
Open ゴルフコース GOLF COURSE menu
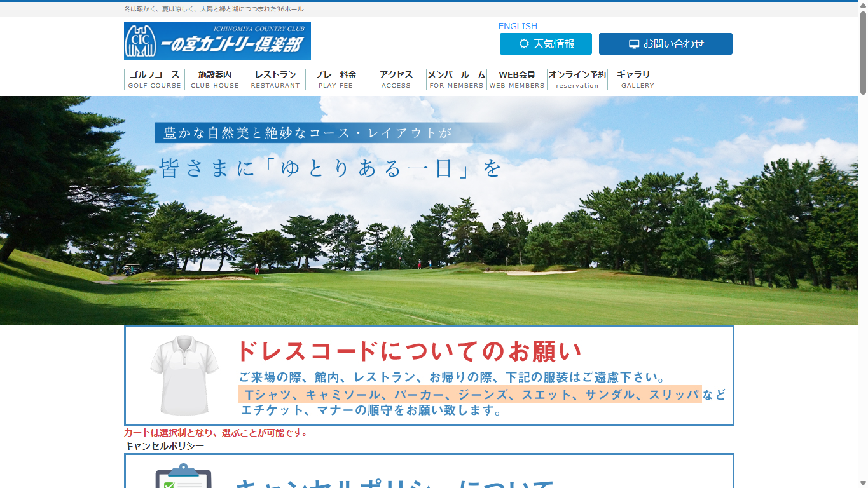[155, 79]
